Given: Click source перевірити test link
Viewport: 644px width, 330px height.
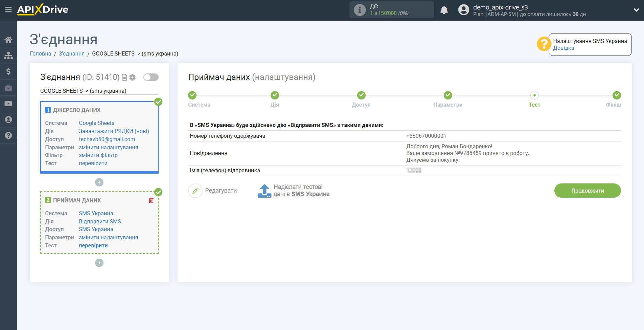Looking at the screenshot, I should [93, 163].
